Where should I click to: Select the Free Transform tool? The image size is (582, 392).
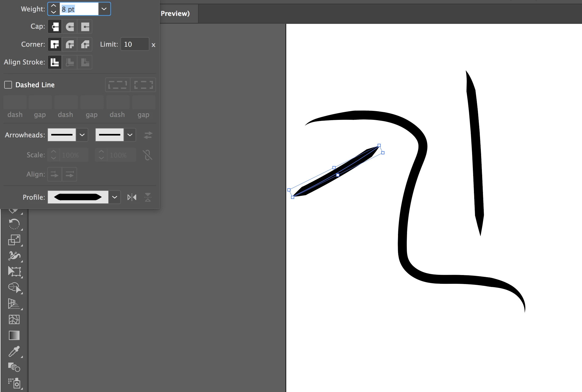pyautogui.click(x=14, y=272)
